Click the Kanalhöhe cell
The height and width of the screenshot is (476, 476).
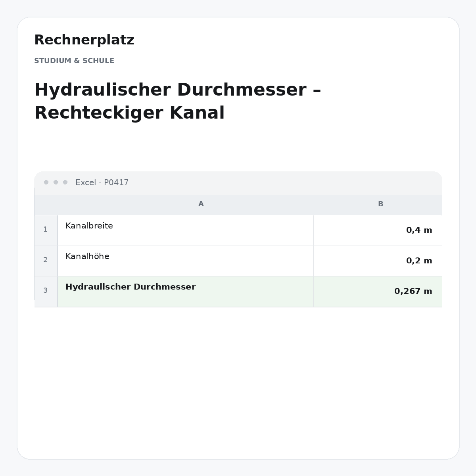pos(186,261)
